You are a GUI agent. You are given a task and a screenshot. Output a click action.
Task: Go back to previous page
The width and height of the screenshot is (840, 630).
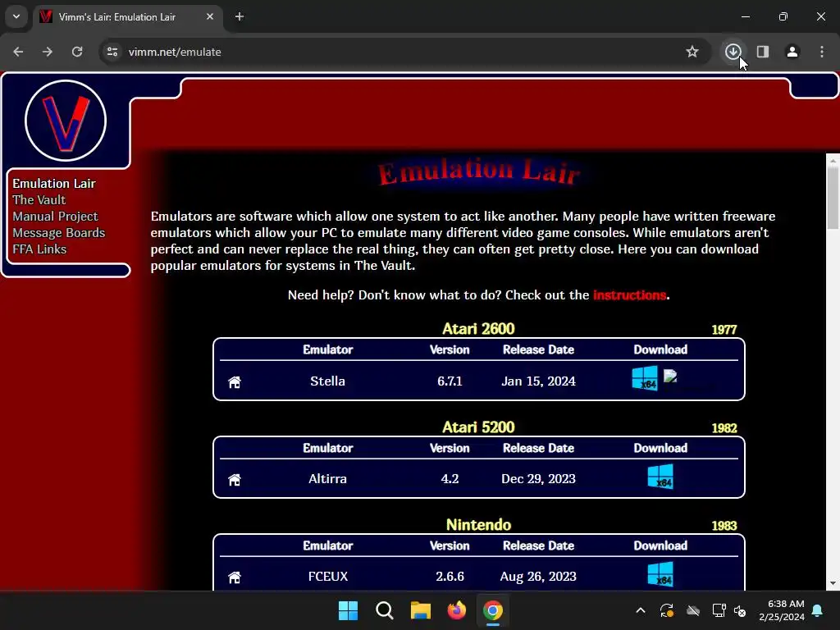tap(18, 52)
